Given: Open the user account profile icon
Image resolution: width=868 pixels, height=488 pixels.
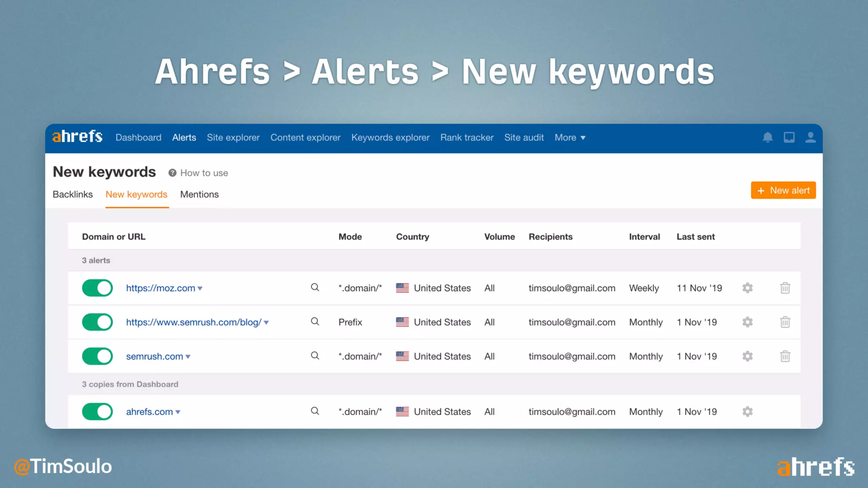Looking at the screenshot, I should [810, 137].
